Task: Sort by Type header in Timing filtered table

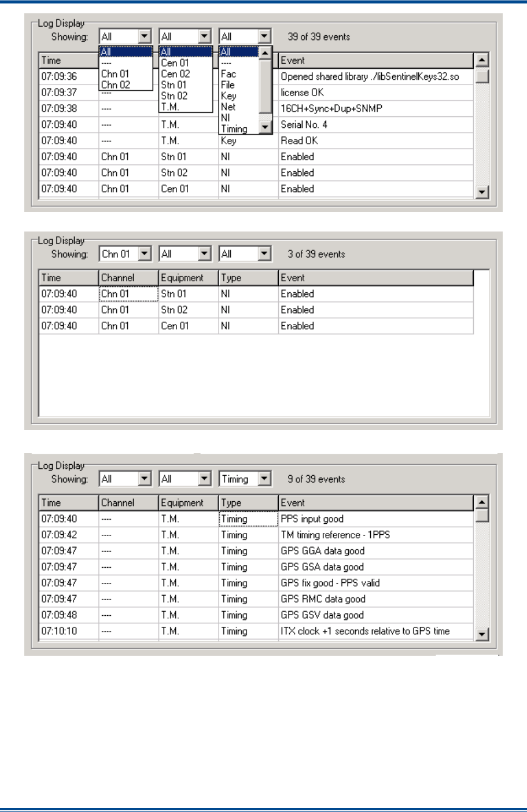Action: click(248, 503)
